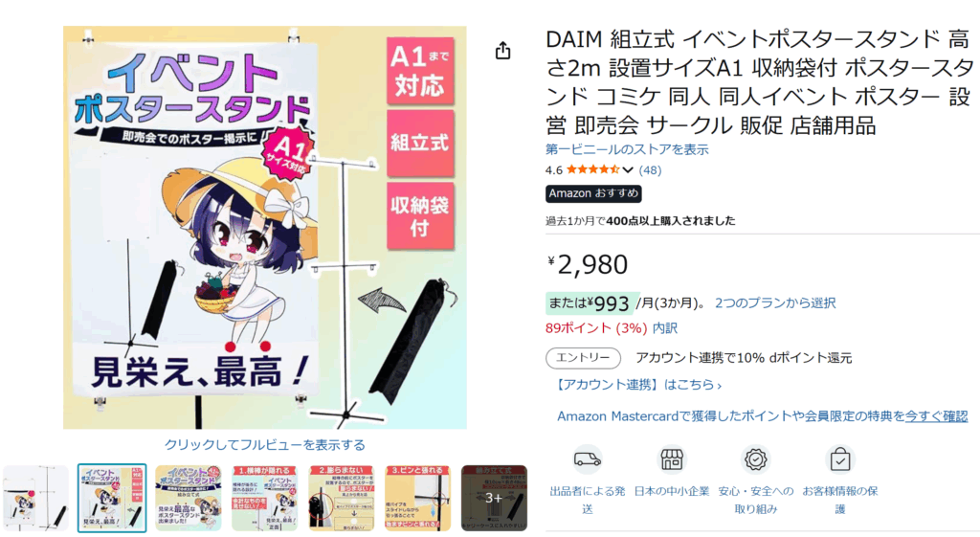Open the 48 customer reviews link

point(650,170)
